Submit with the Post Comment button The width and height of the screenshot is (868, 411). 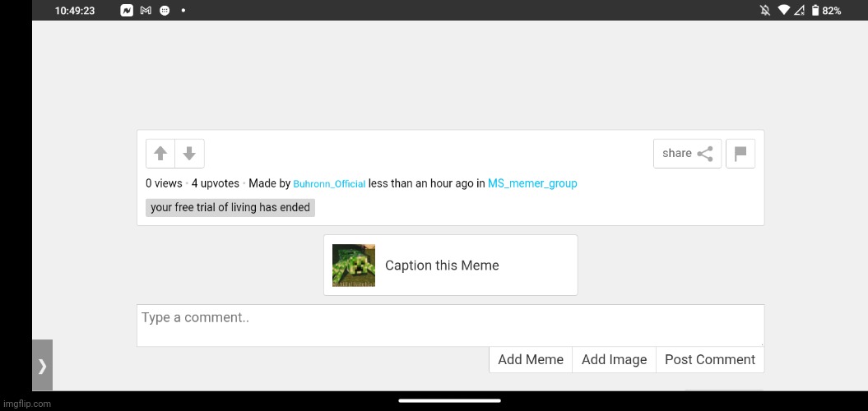click(709, 359)
